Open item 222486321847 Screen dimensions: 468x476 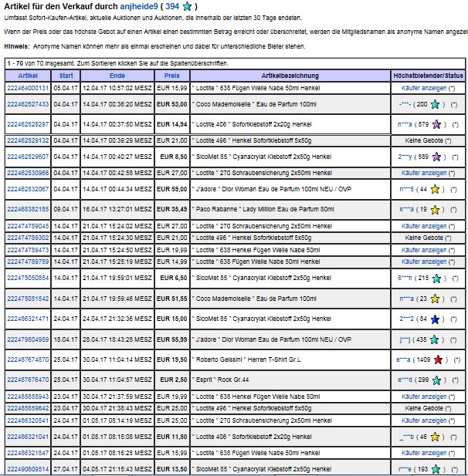(28, 453)
